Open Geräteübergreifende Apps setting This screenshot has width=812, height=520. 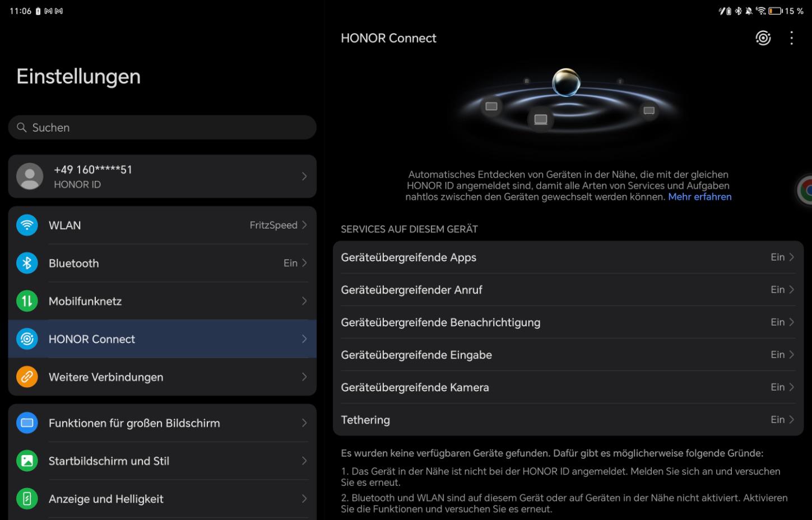point(568,257)
